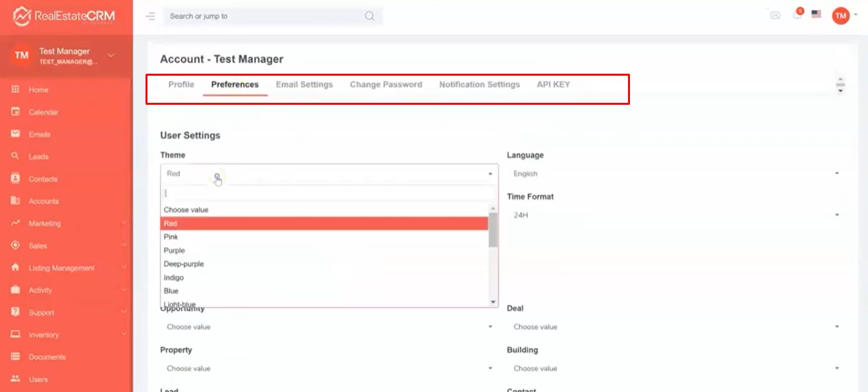Click the US flag language icon
This screenshot has width=868, height=392.
click(816, 14)
